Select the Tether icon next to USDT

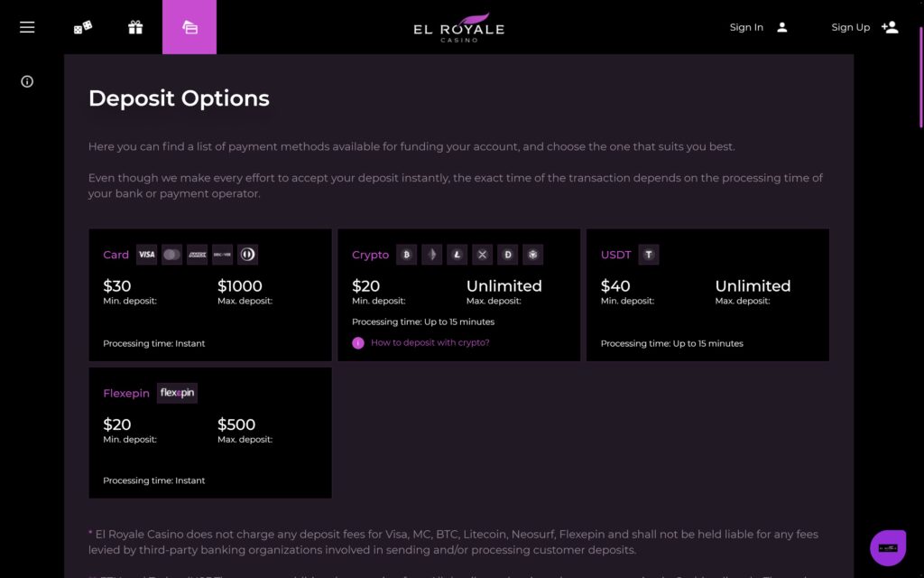(649, 255)
